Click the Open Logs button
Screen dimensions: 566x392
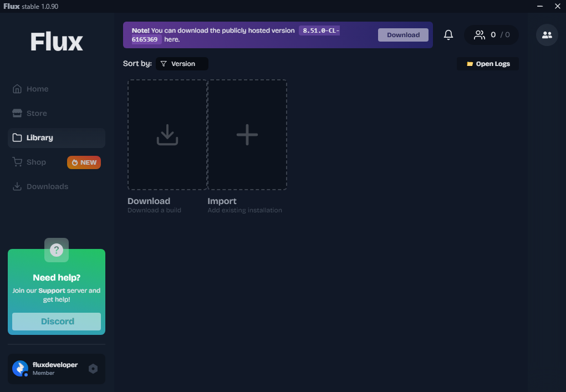pos(488,64)
